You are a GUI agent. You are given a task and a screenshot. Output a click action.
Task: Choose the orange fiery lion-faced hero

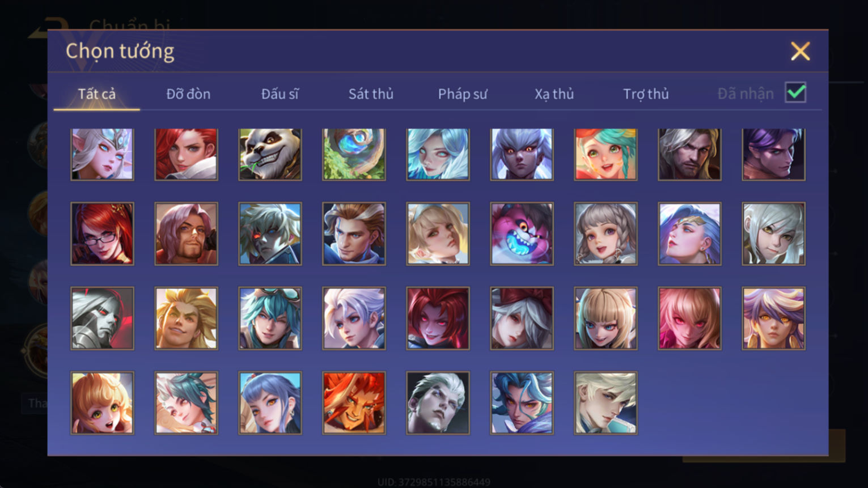[x=354, y=403]
